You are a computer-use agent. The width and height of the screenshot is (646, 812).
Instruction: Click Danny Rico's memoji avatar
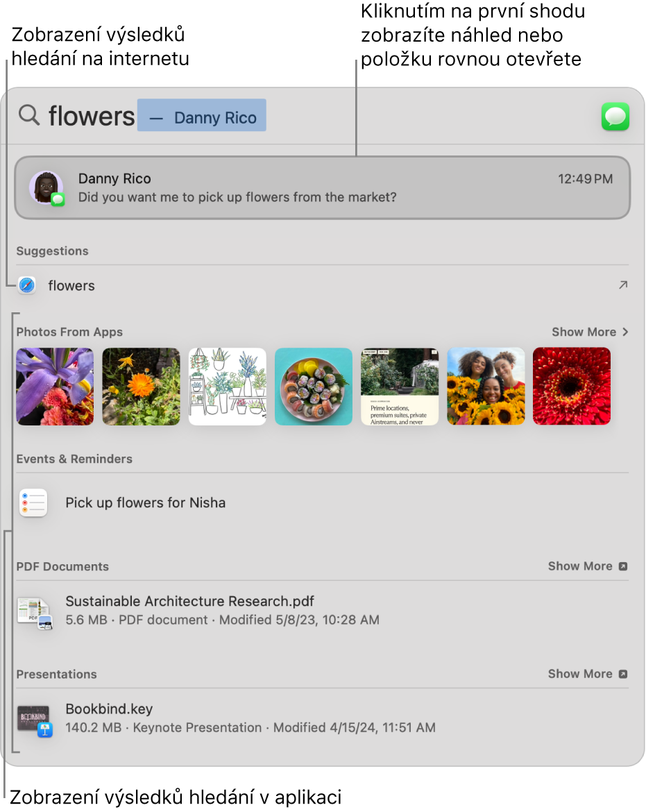46,189
